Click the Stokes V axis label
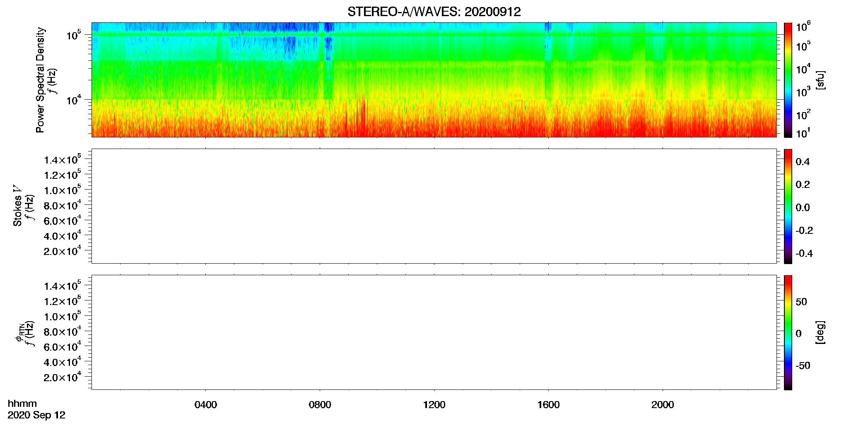This screenshot has height=447, width=868. 17,206
